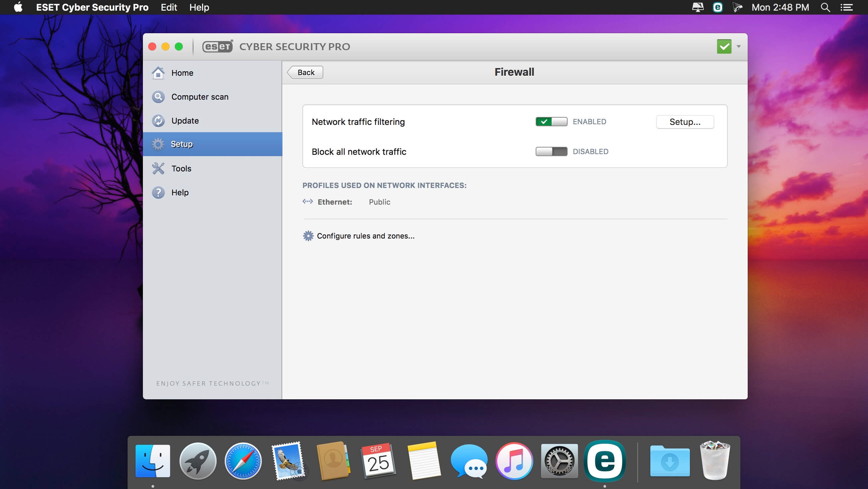The image size is (868, 489).
Task: Switch to the Update section
Action: pyautogui.click(x=212, y=121)
